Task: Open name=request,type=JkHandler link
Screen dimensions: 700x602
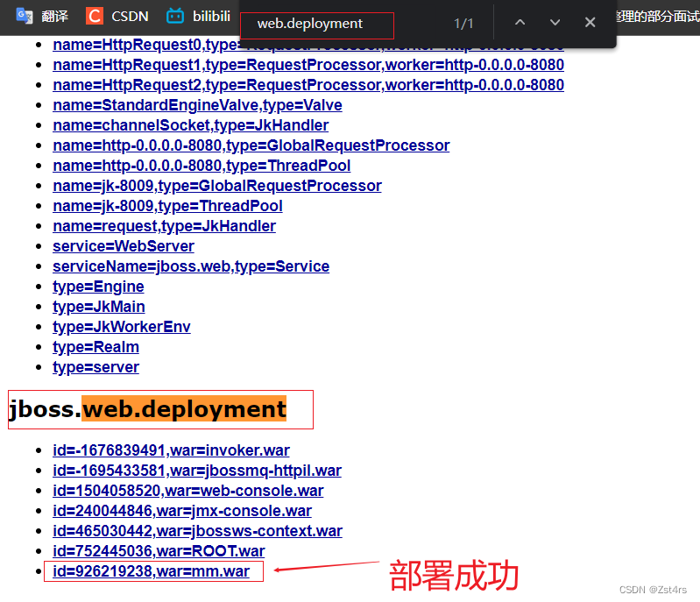Action: click(164, 226)
